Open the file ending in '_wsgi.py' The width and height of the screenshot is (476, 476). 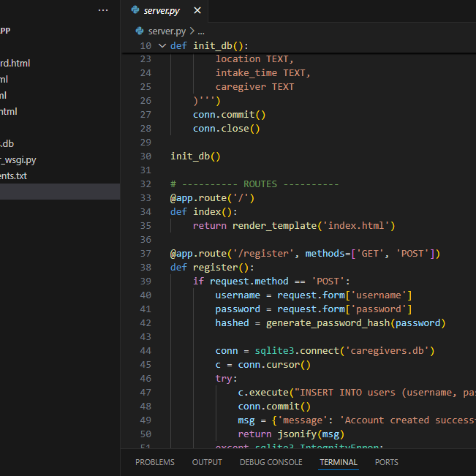click(x=18, y=160)
